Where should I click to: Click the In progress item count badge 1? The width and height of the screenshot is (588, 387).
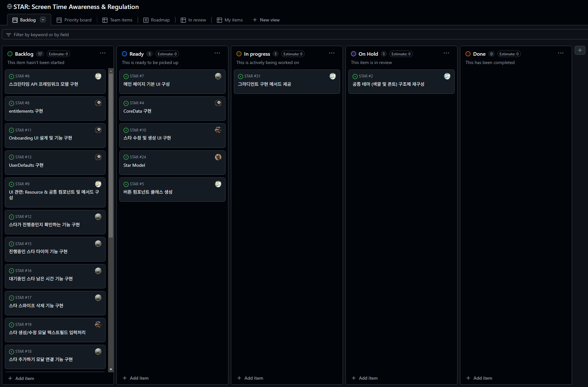coord(275,54)
